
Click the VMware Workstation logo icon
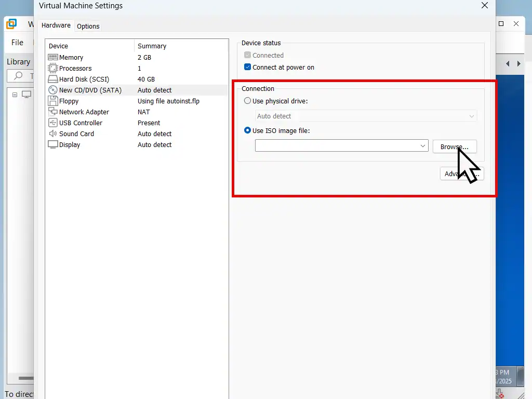[11, 24]
